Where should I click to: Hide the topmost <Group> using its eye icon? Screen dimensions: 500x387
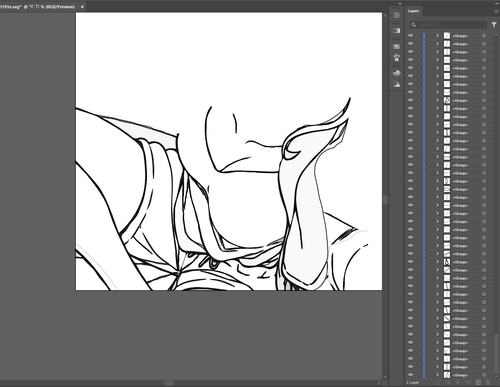(411, 35)
